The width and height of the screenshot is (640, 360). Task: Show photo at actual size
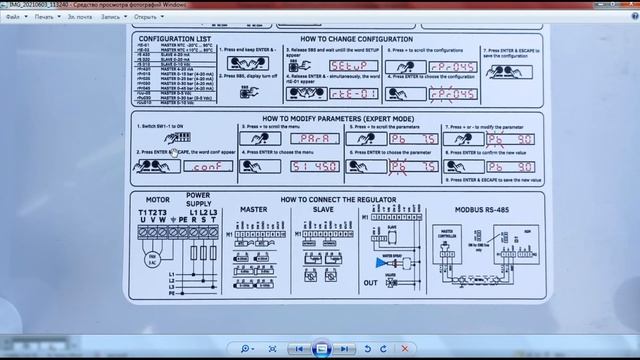pyautogui.click(x=272, y=349)
